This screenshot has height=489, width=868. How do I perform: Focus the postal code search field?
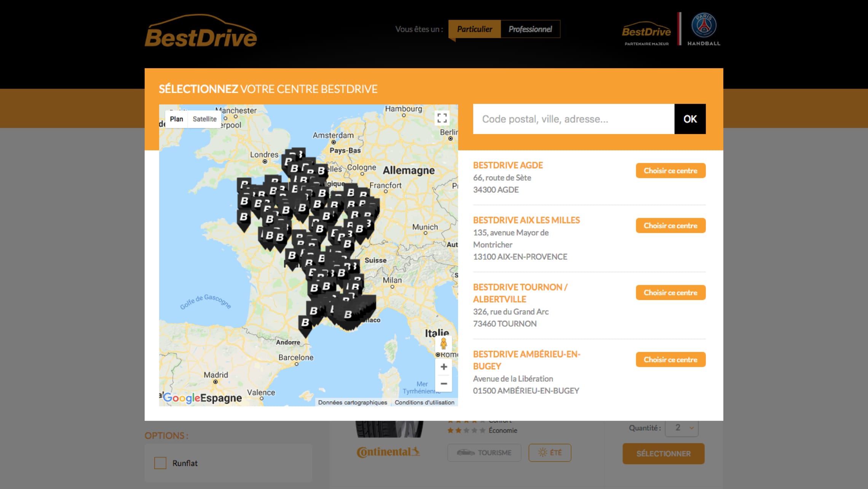pyautogui.click(x=574, y=119)
